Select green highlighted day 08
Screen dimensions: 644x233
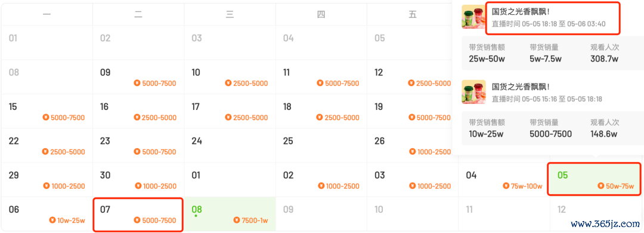coord(230,214)
